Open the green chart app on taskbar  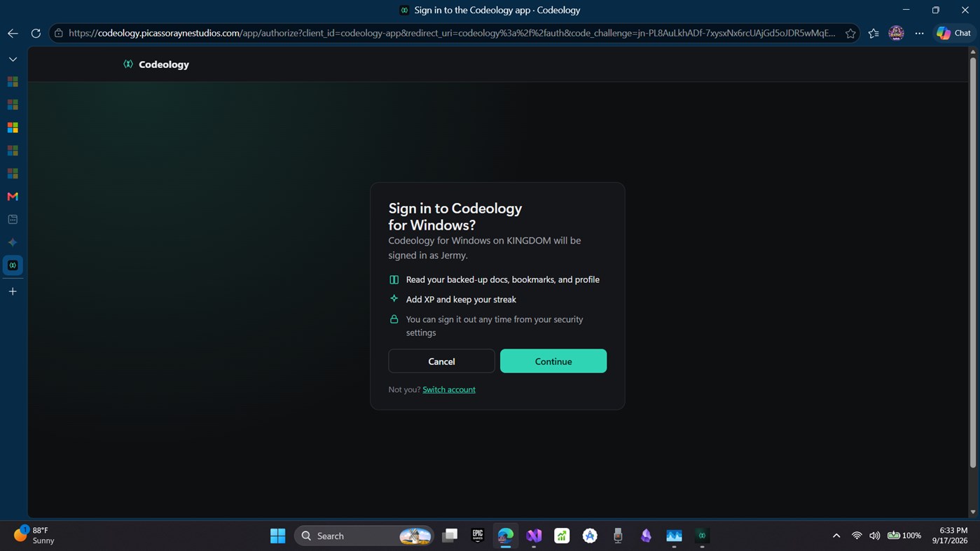click(x=562, y=536)
